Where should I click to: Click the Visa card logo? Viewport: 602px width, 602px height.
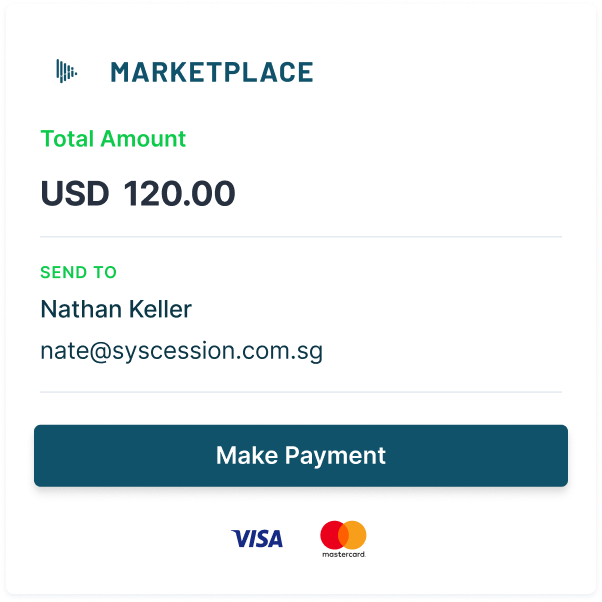click(257, 539)
